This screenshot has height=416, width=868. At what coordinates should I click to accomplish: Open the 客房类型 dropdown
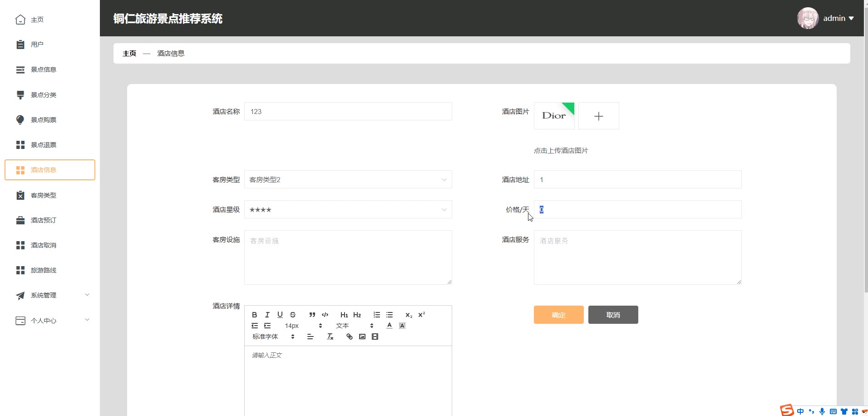[348, 180]
